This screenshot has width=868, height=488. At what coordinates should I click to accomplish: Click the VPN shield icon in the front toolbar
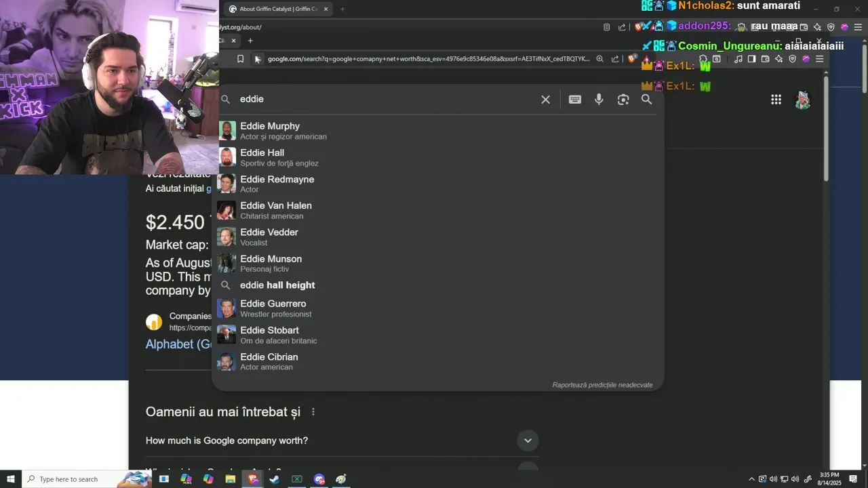[792, 59]
